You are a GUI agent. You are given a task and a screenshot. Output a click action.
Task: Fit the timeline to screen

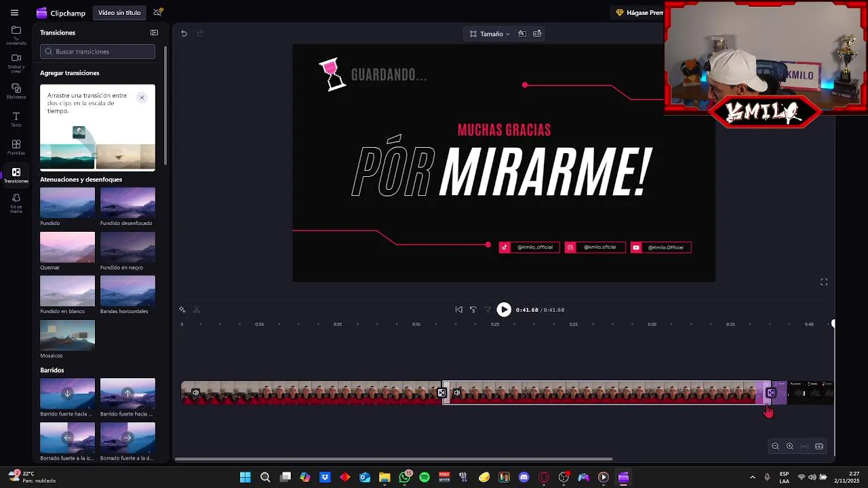click(x=805, y=447)
